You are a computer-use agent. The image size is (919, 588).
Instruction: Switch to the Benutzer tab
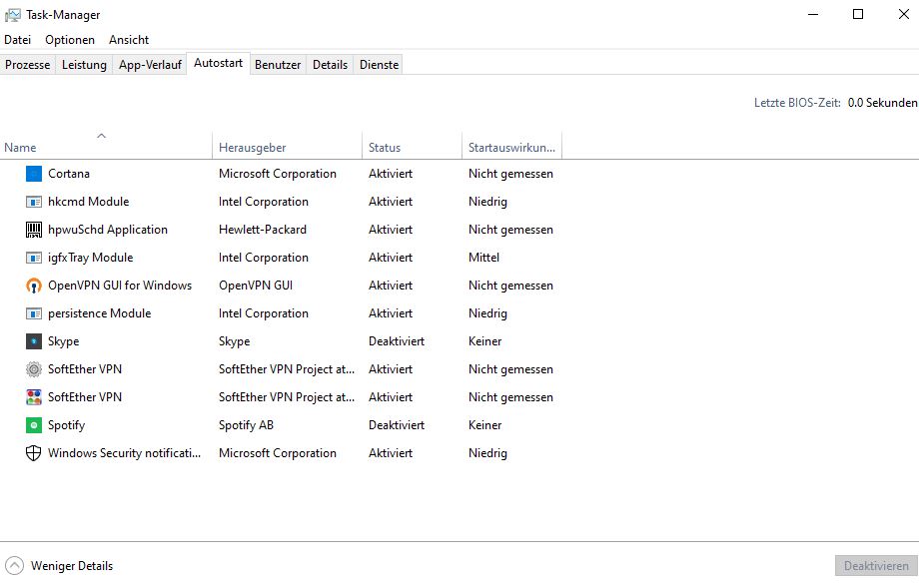278,65
